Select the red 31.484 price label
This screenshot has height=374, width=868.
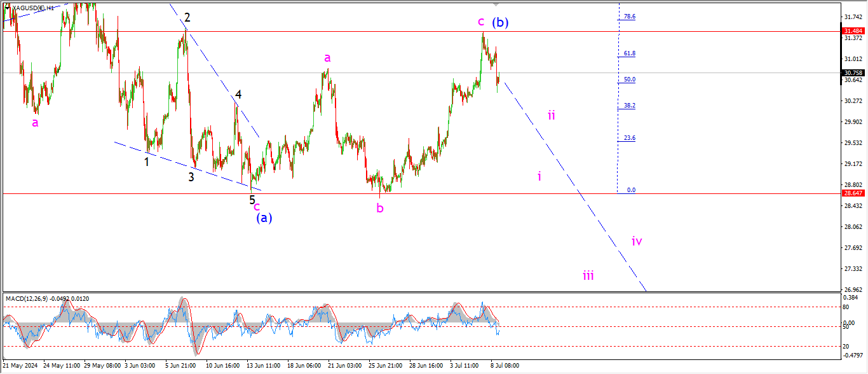coord(852,31)
